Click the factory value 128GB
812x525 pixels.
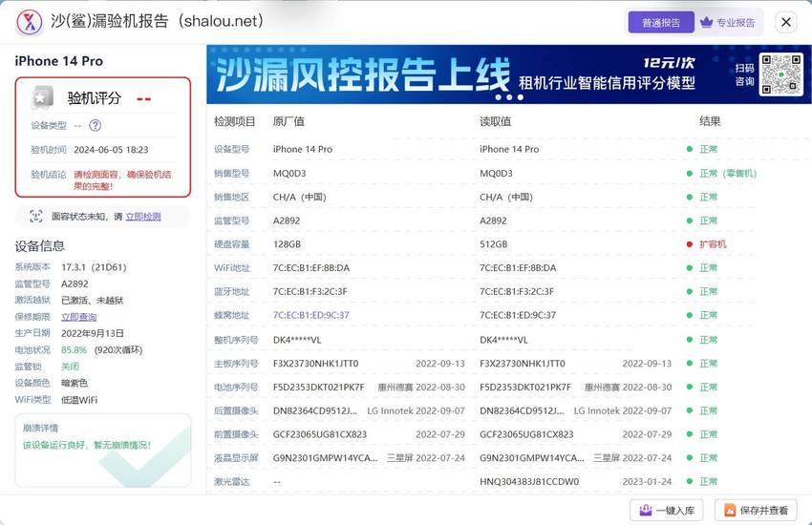[287, 244]
